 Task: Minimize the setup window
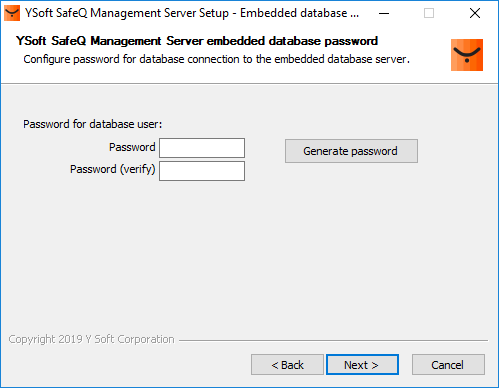pyautogui.click(x=384, y=13)
